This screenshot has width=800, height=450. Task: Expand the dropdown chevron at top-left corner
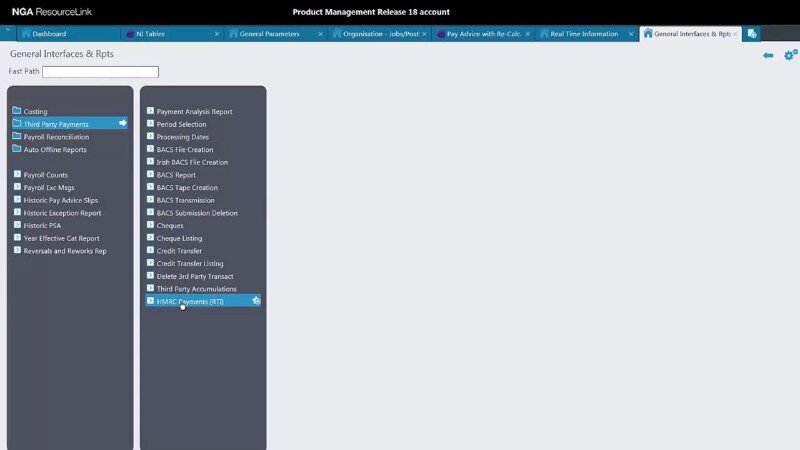(x=8, y=32)
